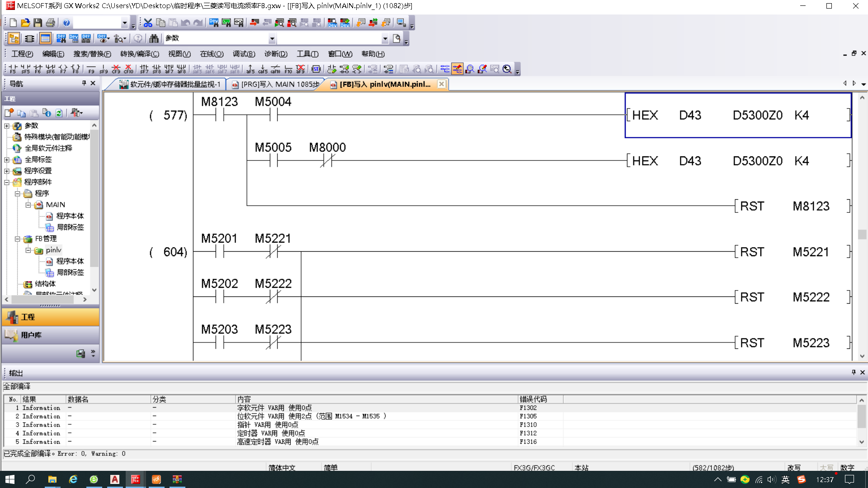Toggle the output window display button
This screenshot has height=488, width=868.
(x=45, y=38)
